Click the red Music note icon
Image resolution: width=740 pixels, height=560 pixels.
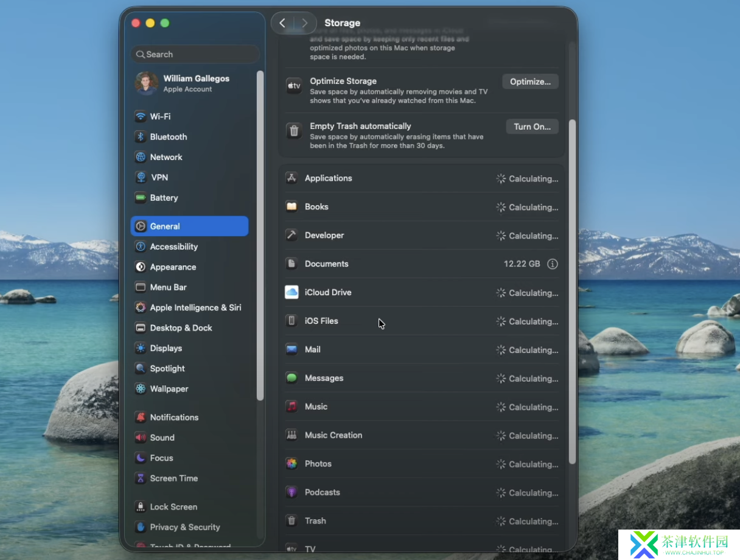point(291,407)
